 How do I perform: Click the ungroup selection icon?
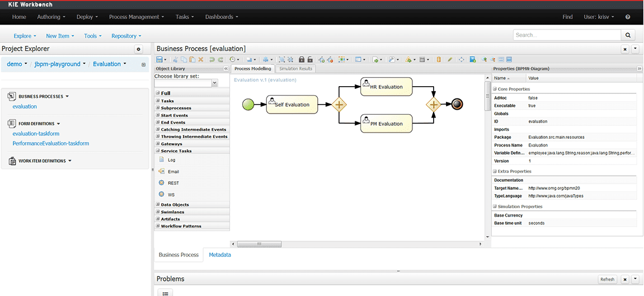click(290, 59)
